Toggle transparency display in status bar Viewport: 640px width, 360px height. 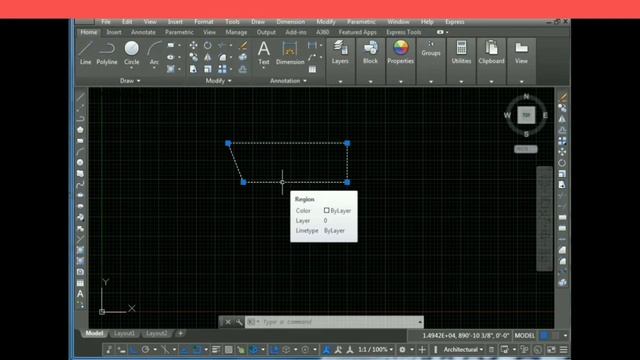coord(229,350)
